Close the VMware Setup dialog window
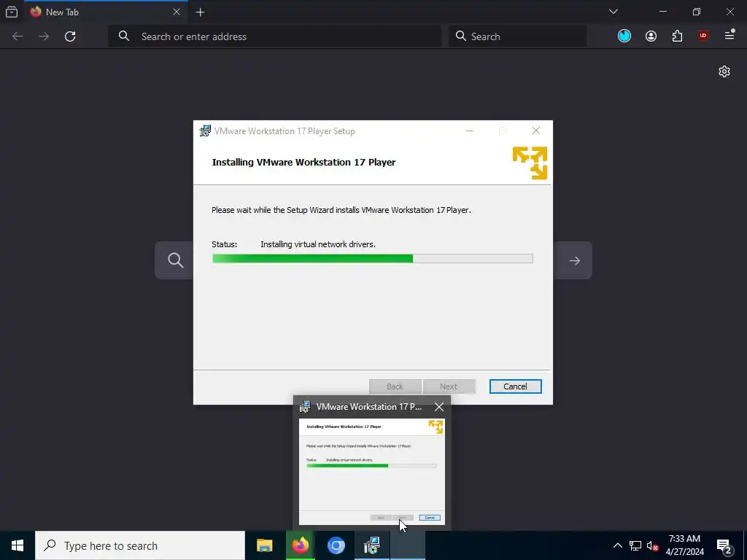This screenshot has height=560, width=747. (x=536, y=131)
